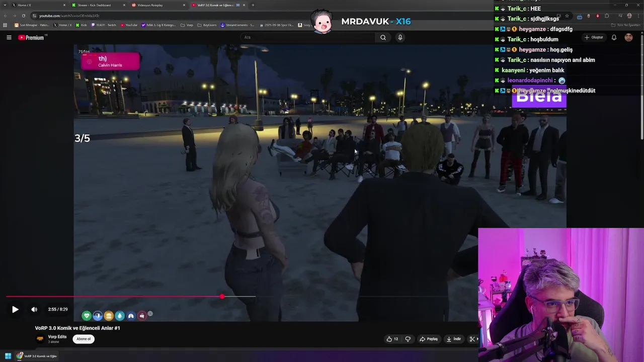The height and width of the screenshot is (362, 644).
Task: Open the Chrome profile avatar
Action: [629, 16]
